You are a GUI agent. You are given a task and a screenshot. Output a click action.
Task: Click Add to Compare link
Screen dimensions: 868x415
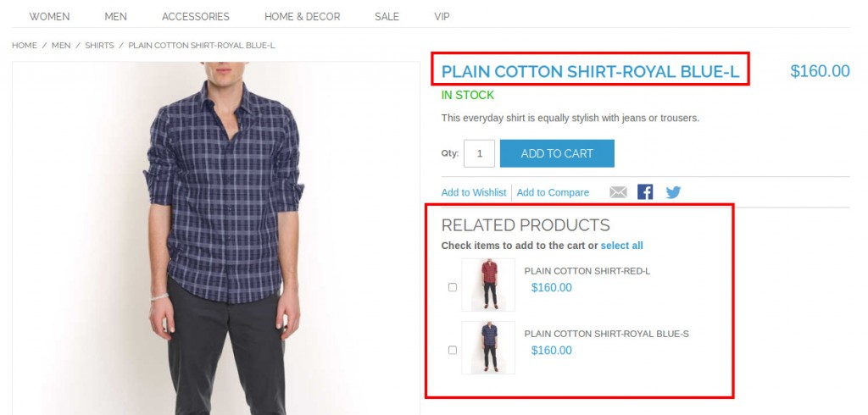553,193
